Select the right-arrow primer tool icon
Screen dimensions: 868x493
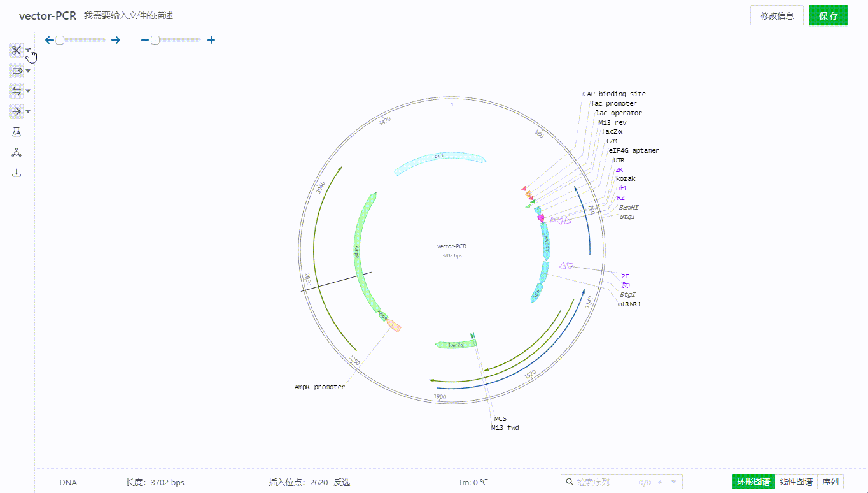[16, 111]
